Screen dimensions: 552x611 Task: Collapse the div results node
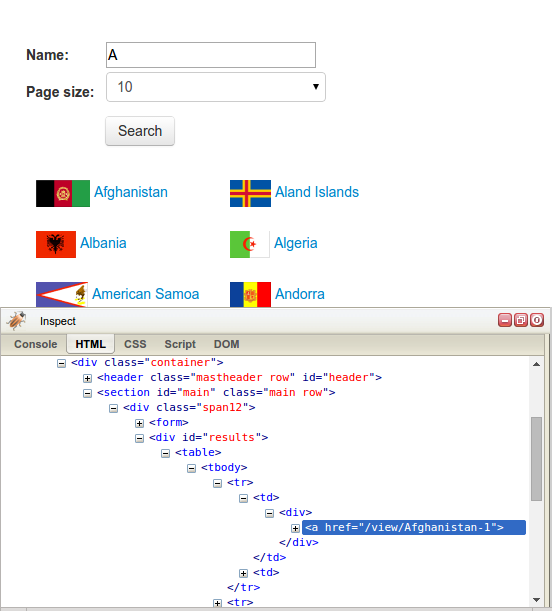click(x=139, y=438)
